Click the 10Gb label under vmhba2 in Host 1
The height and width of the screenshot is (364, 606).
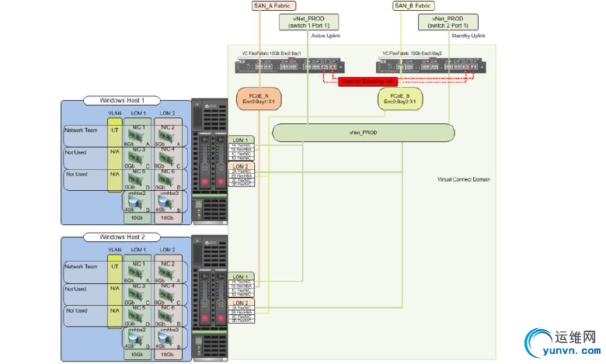click(138, 218)
